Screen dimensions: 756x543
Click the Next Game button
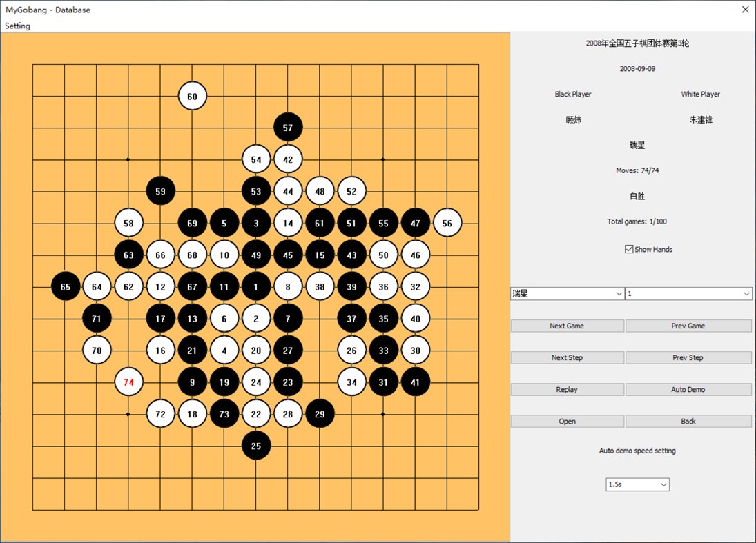click(566, 325)
